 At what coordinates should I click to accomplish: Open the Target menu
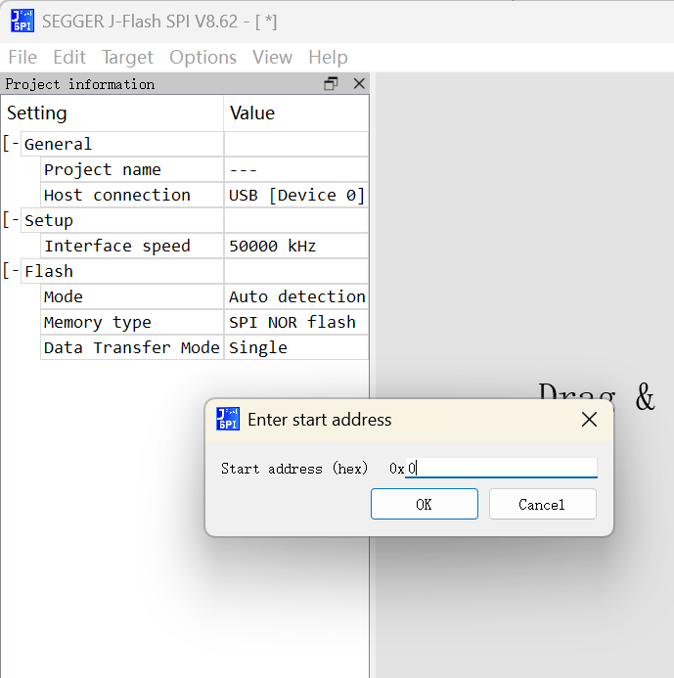pos(127,57)
